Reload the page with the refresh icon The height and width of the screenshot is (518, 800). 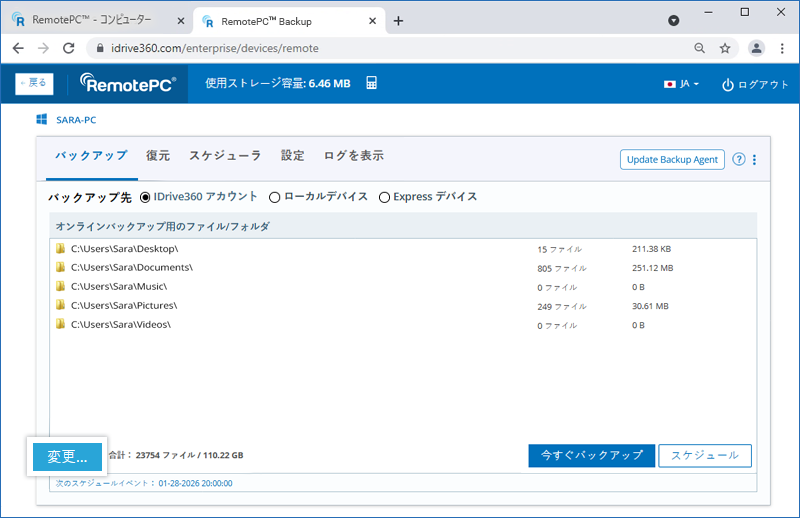tap(68, 48)
